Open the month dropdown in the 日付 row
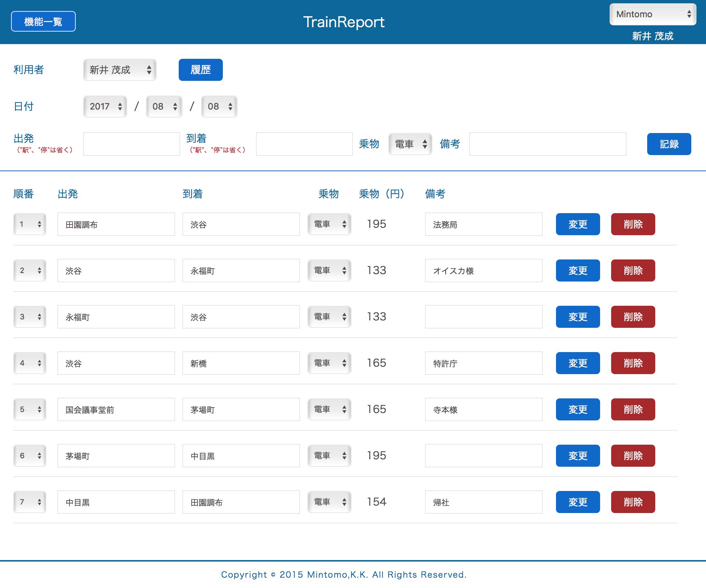706x588 pixels. (164, 106)
